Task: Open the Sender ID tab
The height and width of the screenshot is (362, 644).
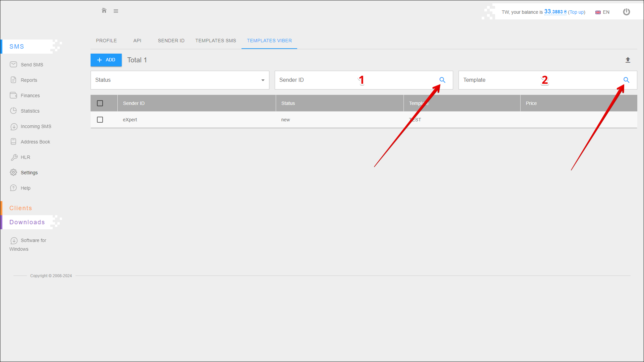Action: [x=171, y=41]
